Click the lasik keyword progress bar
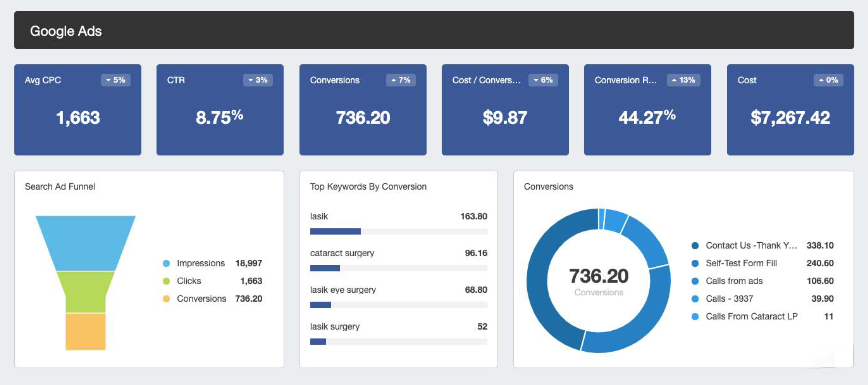The width and height of the screenshot is (868, 385). pyautogui.click(x=399, y=231)
